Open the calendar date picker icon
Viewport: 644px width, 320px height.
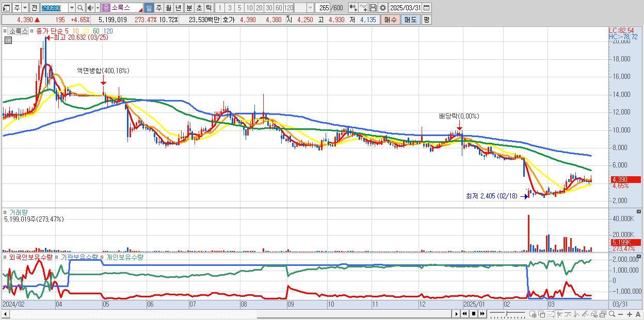427,8
